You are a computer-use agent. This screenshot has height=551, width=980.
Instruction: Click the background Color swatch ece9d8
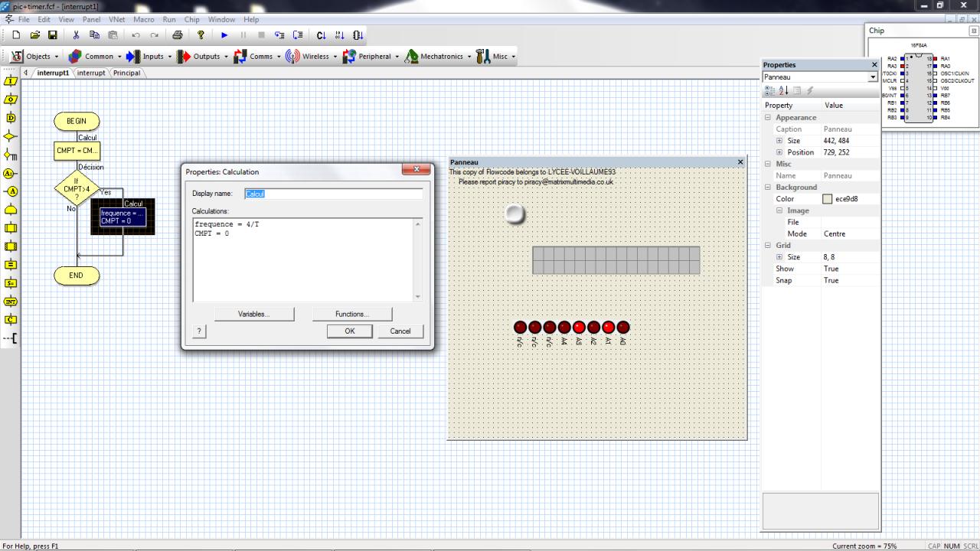[x=827, y=199]
